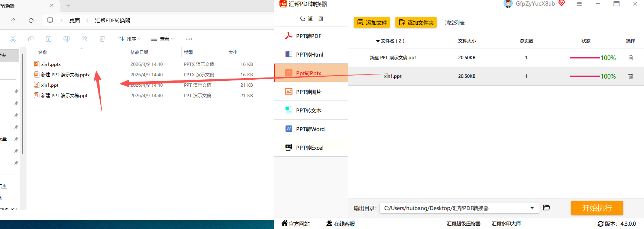Click Explorer's Share icon
This screenshot has height=229, width=644.
84,39
